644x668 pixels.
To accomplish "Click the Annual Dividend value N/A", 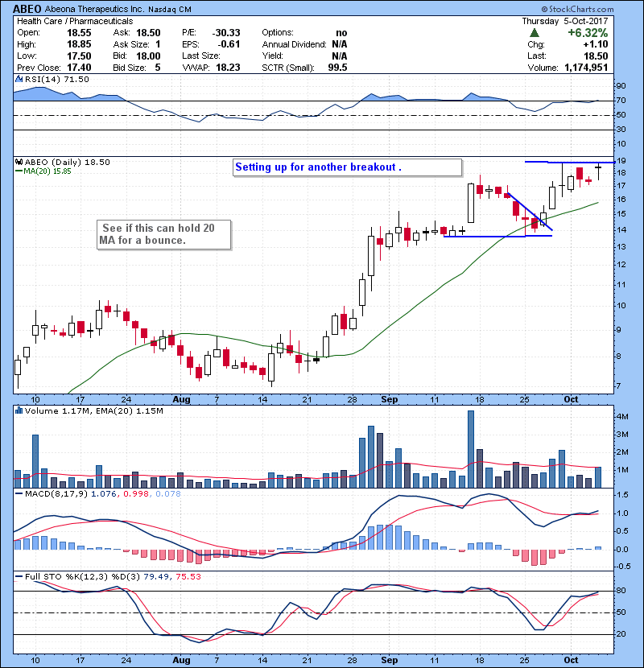I will (339, 44).
